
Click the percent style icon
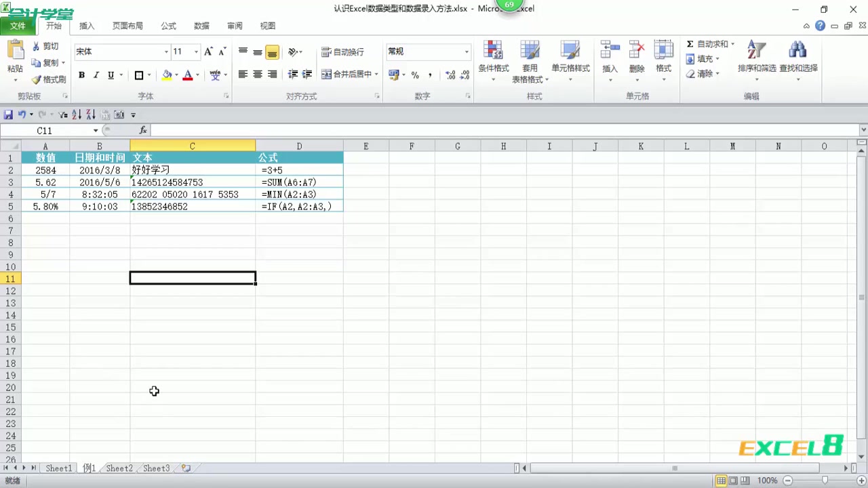415,75
